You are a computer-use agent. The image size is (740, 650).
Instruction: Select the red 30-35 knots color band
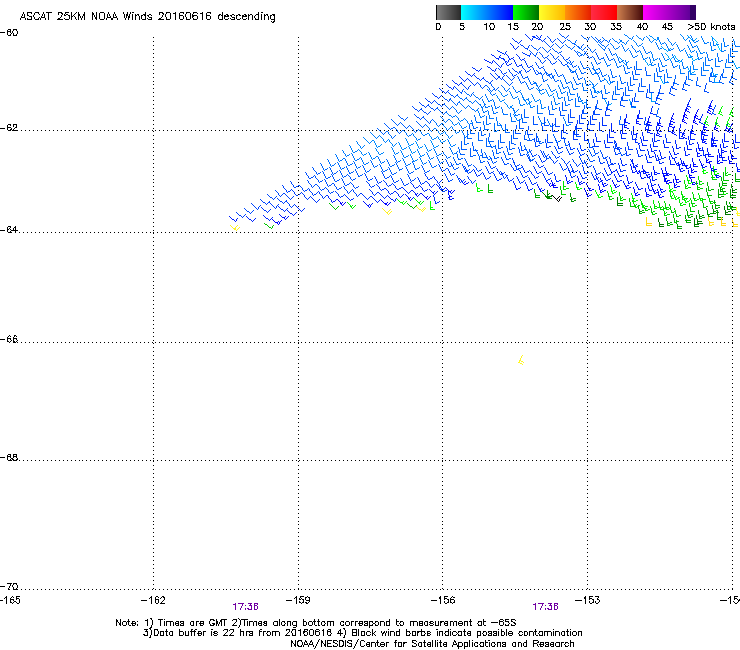point(604,12)
